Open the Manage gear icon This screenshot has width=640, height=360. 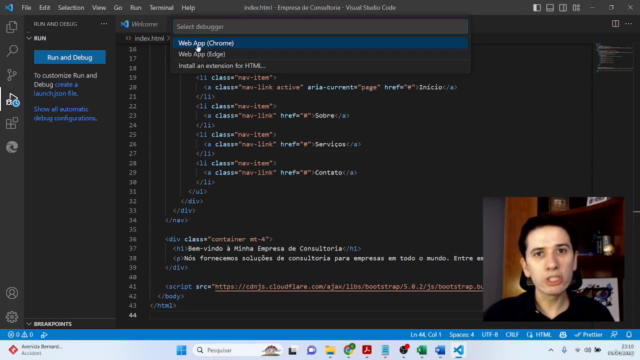point(12,317)
